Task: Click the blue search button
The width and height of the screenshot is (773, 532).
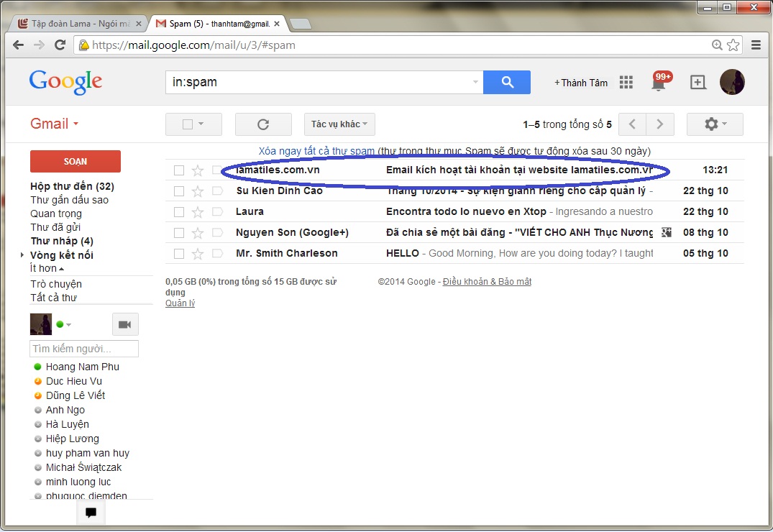Action: [507, 82]
